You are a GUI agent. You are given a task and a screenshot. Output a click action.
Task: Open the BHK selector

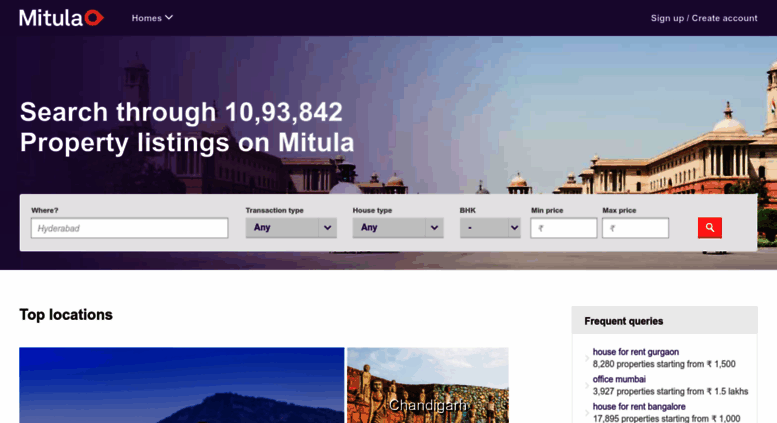pos(490,228)
